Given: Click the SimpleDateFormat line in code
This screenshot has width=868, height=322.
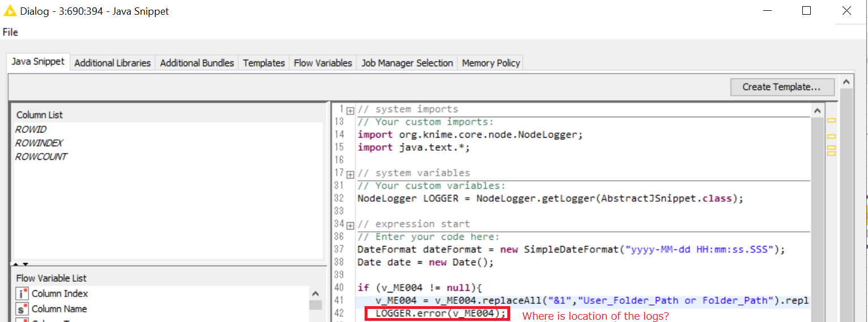Looking at the screenshot, I should [571, 249].
